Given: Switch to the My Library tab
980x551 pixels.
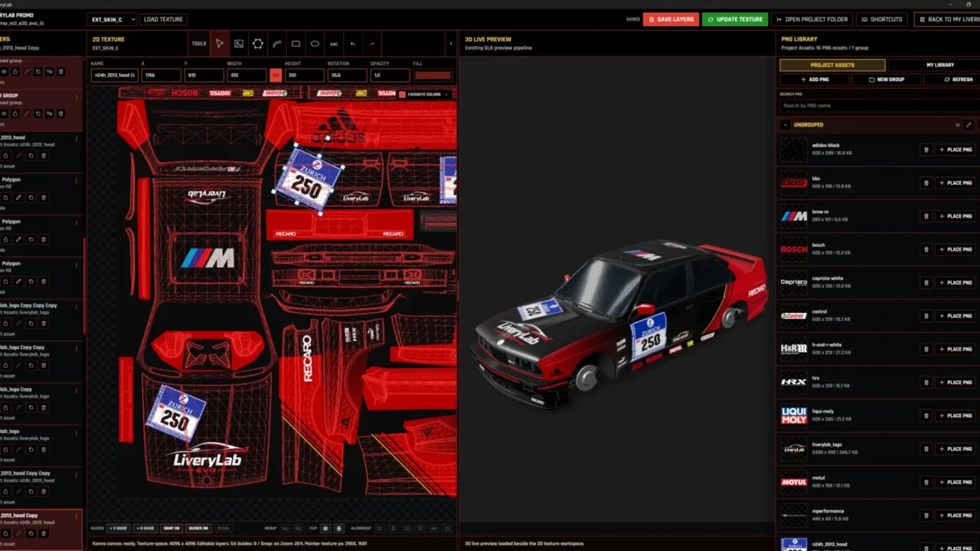Looking at the screenshot, I should pyautogui.click(x=940, y=65).
